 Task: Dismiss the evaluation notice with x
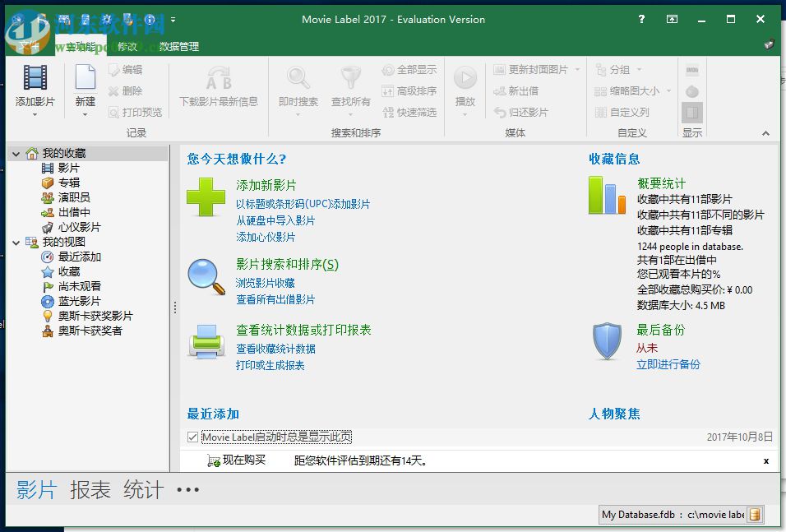[x=766, y=460]
